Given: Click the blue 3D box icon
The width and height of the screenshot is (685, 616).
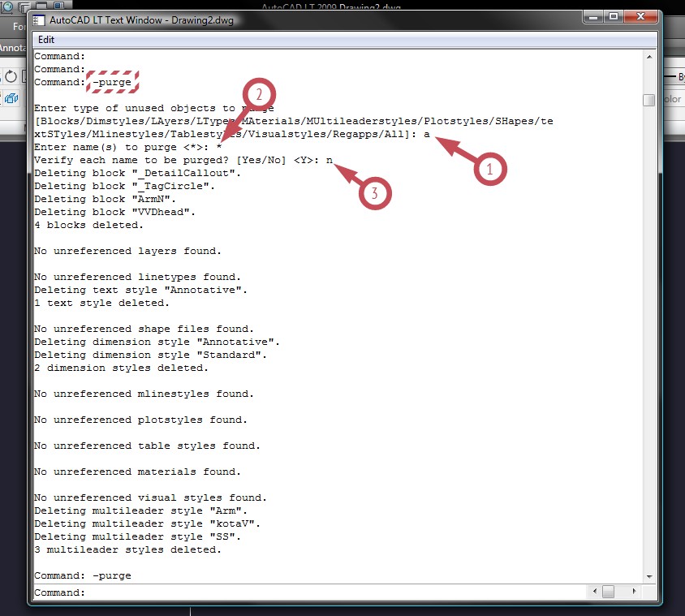Looking at the screenshot, I should point(11,99).
